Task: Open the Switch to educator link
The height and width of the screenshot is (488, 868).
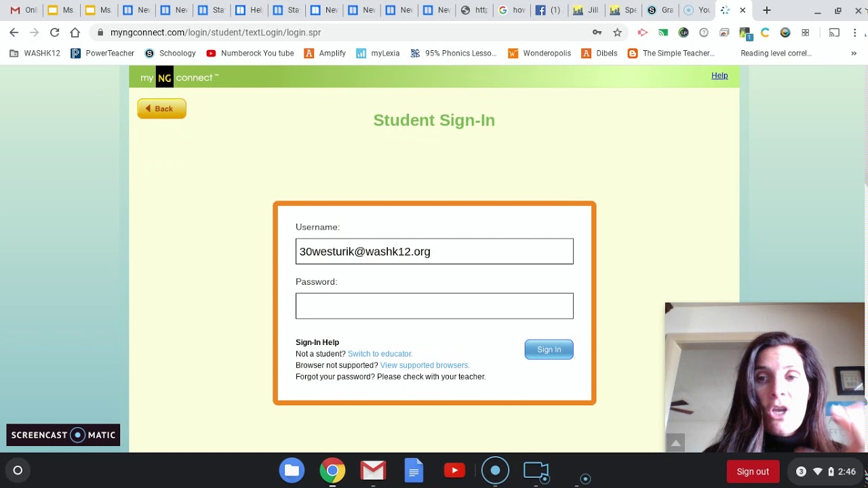Action: [380, 354]
